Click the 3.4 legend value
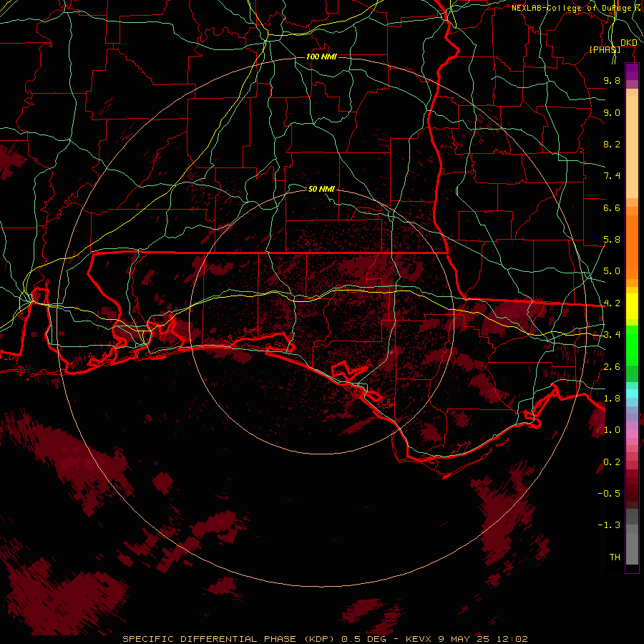Screen dimensions: 644x644 612,335
